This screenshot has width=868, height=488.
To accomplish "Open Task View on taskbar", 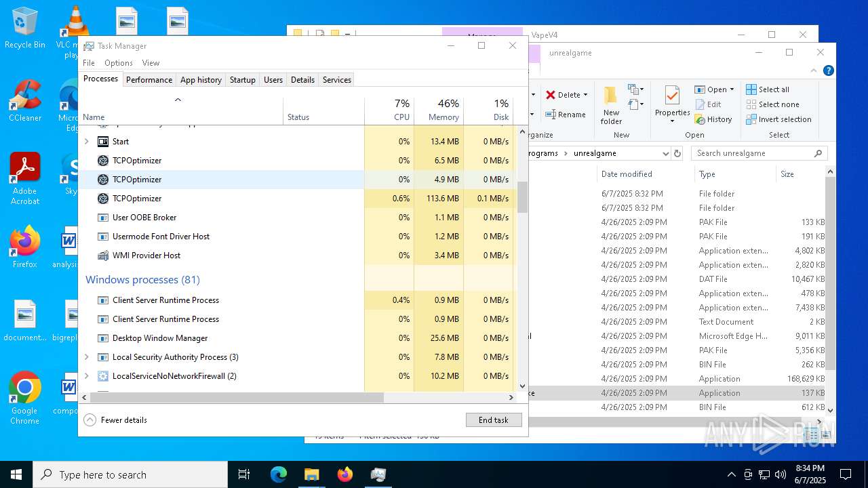I will [x=244, y=474].
